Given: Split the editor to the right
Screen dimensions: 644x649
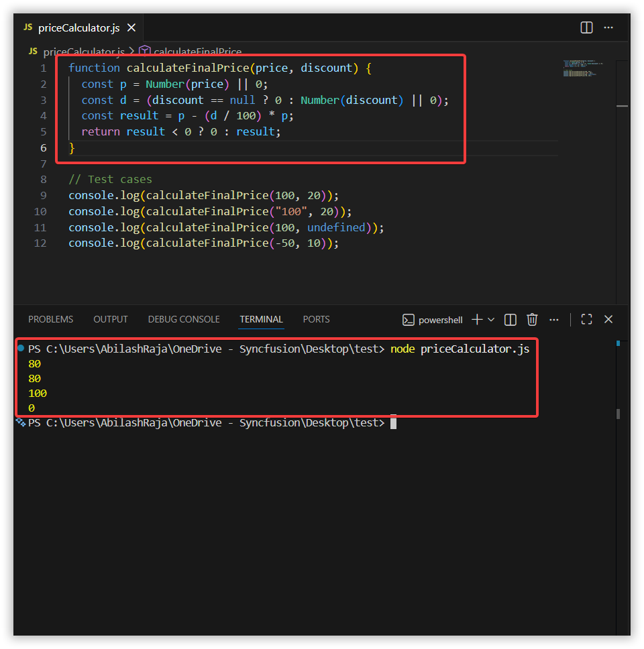Looking at the screenshot, I should [586, 27].
